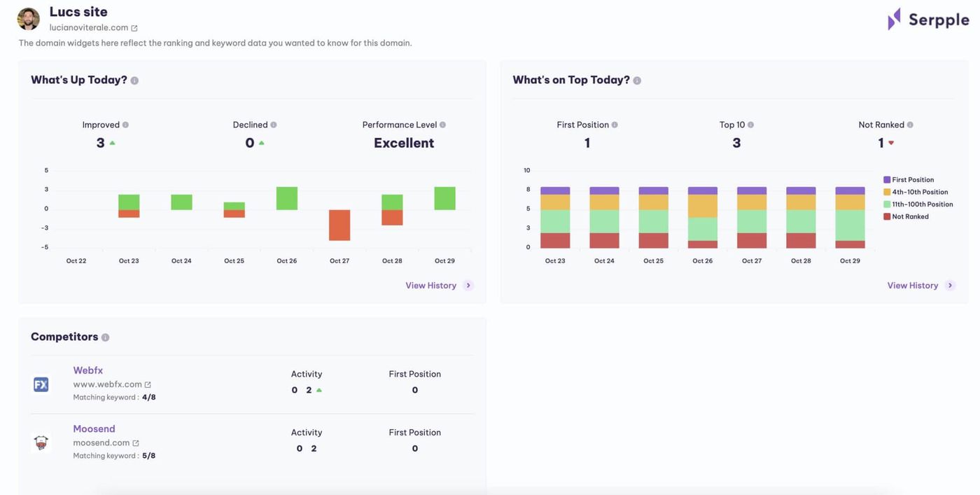Show info icon beside Declined
The image size is (980, 495).
(274, 125)
